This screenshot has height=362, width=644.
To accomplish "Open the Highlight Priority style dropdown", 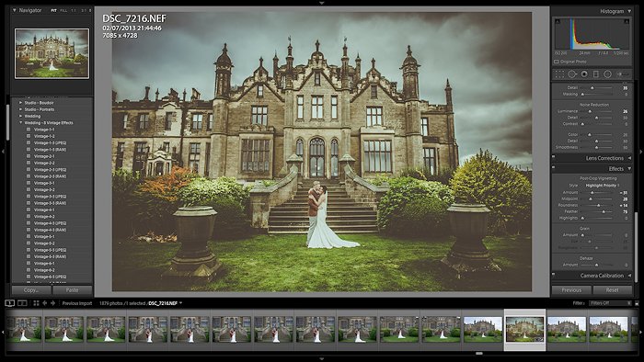I will click(603, 186).
